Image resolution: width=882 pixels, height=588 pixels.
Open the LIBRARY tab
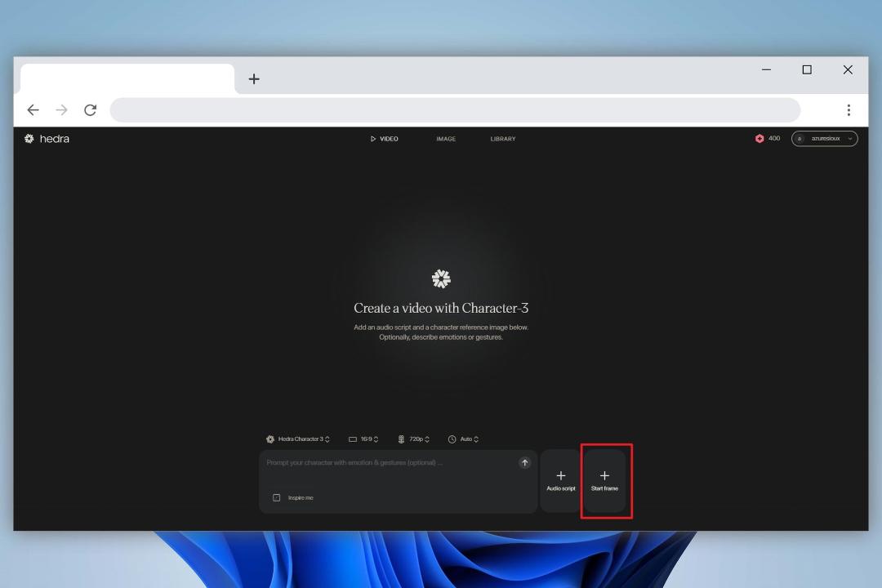pos(503,139)
